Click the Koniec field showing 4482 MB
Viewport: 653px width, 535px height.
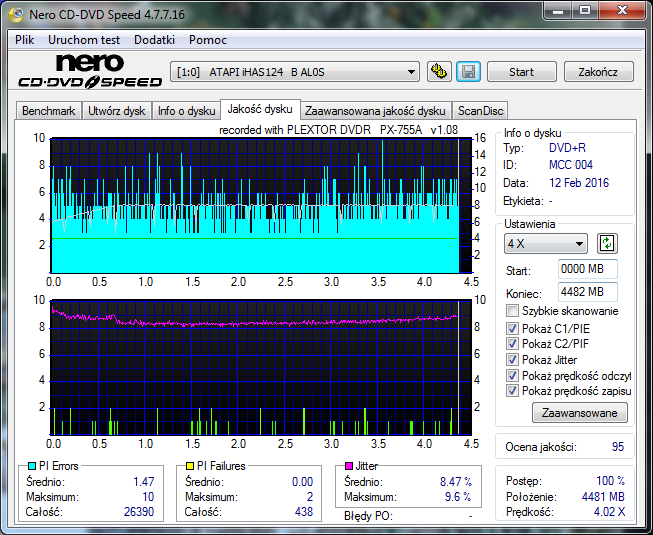pyautogui.click(x=588, y=292)
